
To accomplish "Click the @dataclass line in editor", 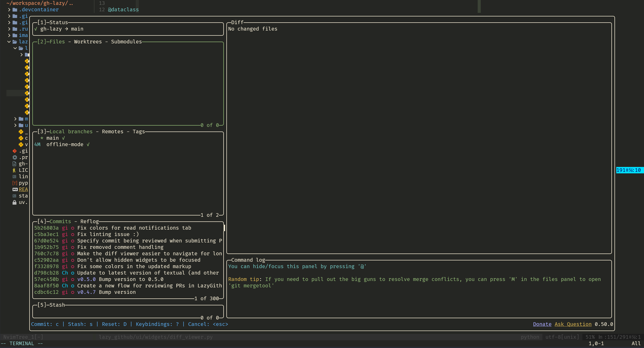I will pos(123,10).
